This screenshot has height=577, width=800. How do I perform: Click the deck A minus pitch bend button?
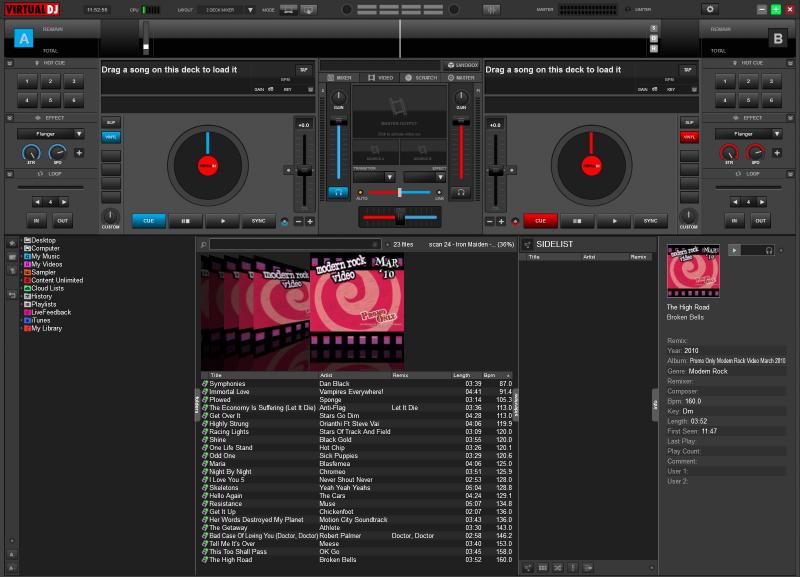click(298, 221)
